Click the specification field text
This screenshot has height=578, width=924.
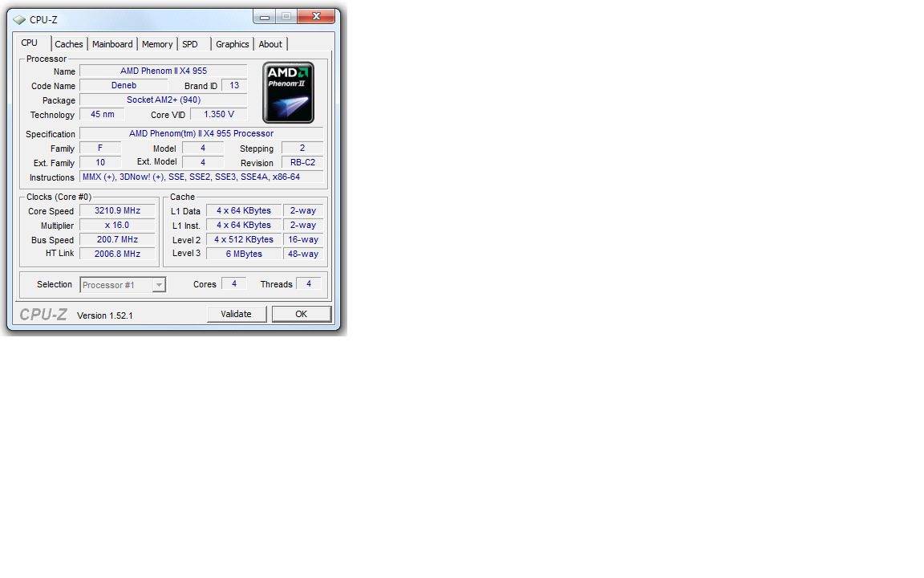[x=201, y=133]
